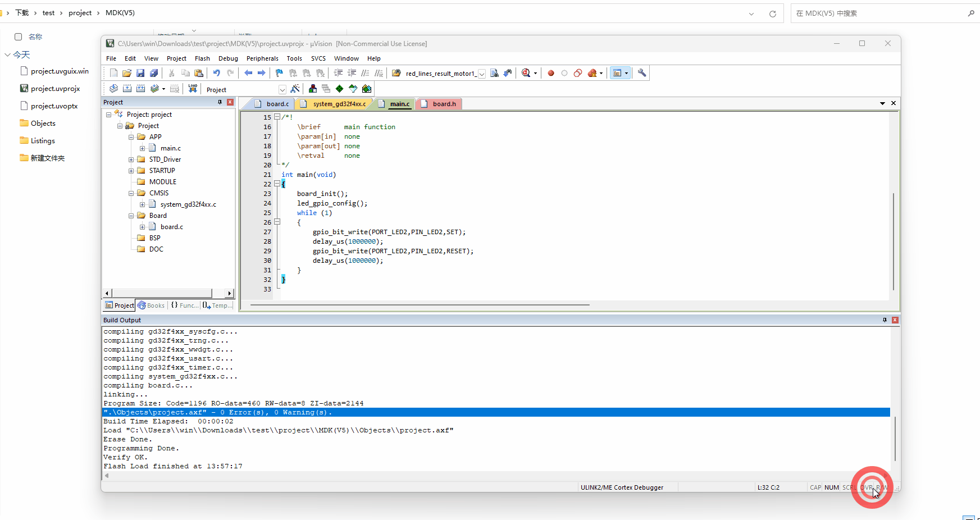Insert a breakpoint on current line
The height and width of the screenshot is (520, 980).
click(550, 73)
